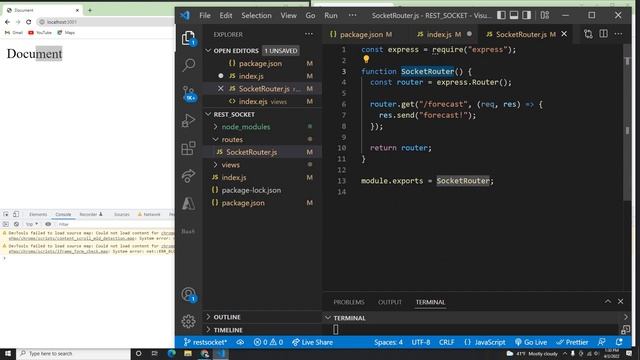640x360 pixels.
Task: Switch to PROBLEMS panel tab
Action: point(349,302)
